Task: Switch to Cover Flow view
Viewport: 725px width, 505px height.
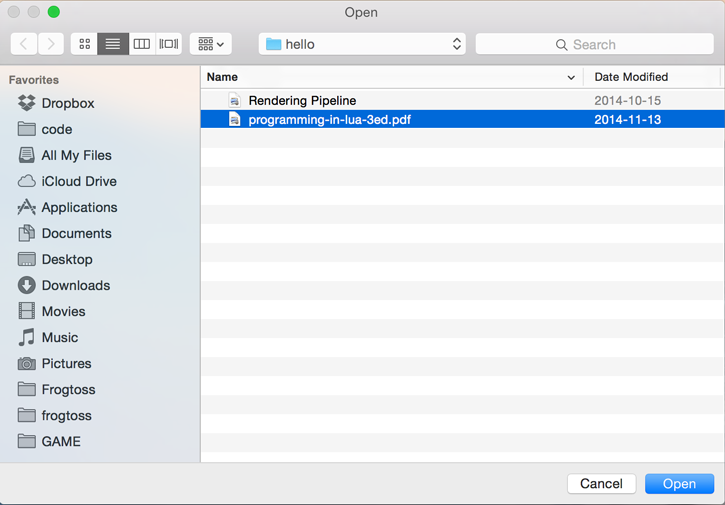Action: [169, 44]
